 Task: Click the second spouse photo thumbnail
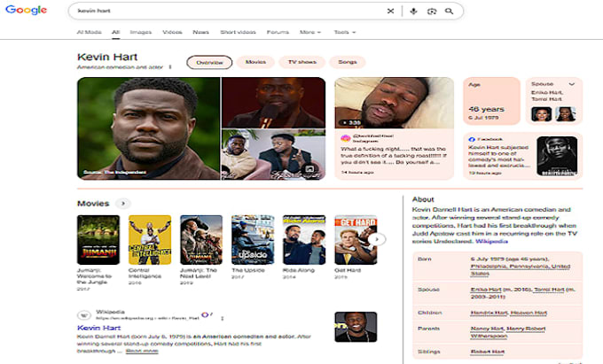pyautogui.click(x=566, y=114)
